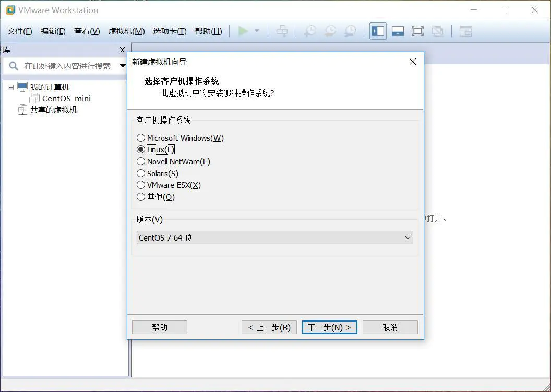The height and width of the screenshot is (392, 551).
Task: Click the VM icon beside CentOS_mini
Action: (x=34, y=98)
